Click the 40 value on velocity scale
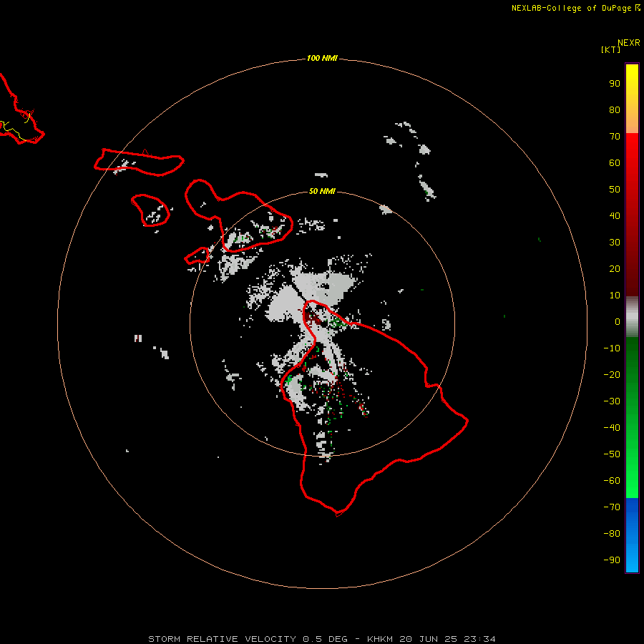The image size is (644, 644). click(615, 216)
